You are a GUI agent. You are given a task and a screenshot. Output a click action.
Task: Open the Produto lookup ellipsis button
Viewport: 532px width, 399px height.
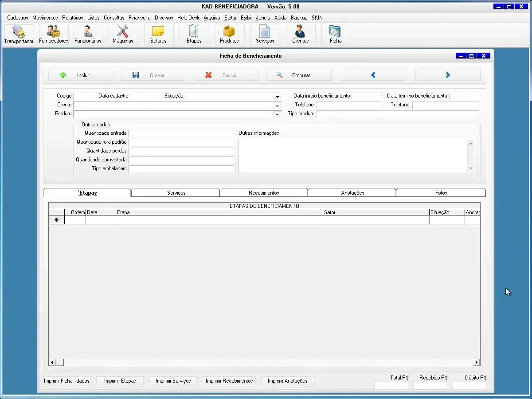point(277,114)
